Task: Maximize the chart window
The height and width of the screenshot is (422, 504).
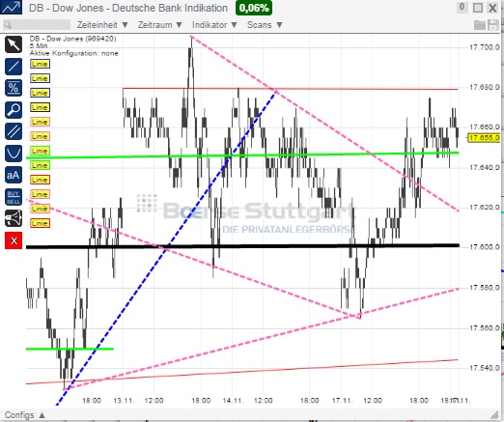Action: coord(478,8)
